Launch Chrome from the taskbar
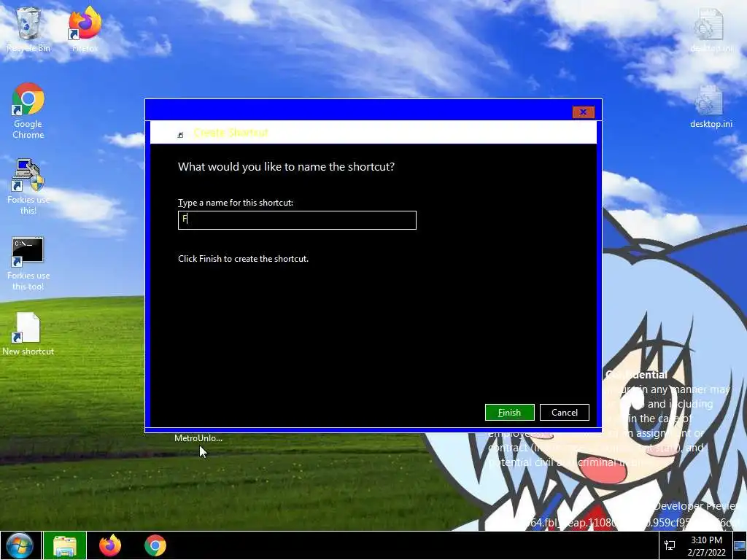 click(155, 545)
